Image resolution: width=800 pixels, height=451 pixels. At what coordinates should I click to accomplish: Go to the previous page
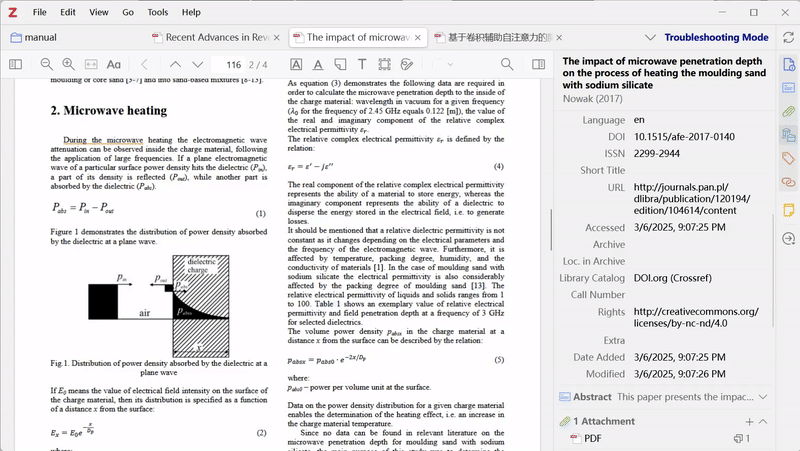pos(175,64)
